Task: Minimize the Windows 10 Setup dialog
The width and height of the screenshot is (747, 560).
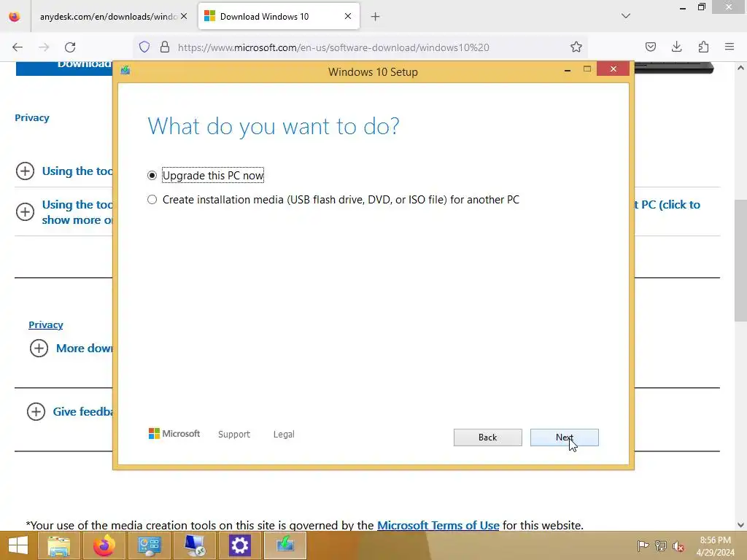Action: (568, 70)
